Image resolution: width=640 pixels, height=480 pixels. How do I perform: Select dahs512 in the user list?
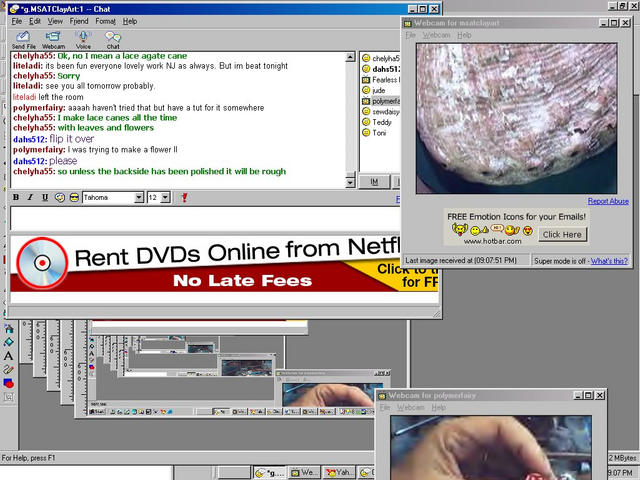(380, 69)
